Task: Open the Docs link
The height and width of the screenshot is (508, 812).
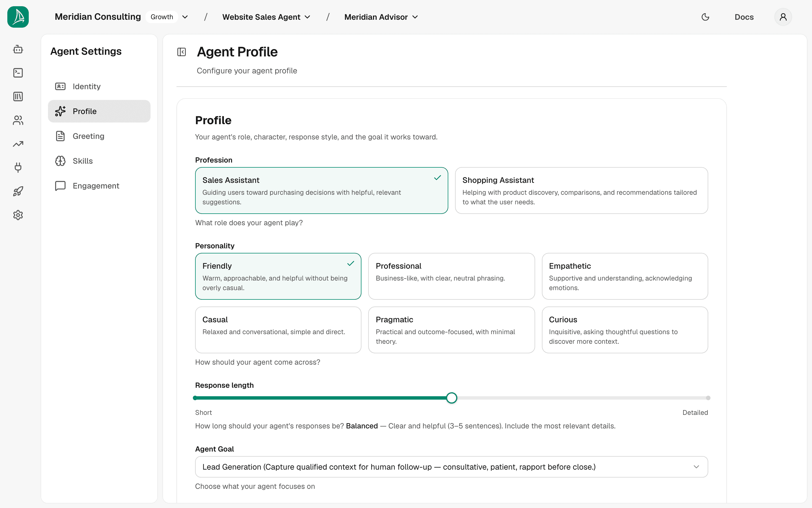Action: coord(744,17)
